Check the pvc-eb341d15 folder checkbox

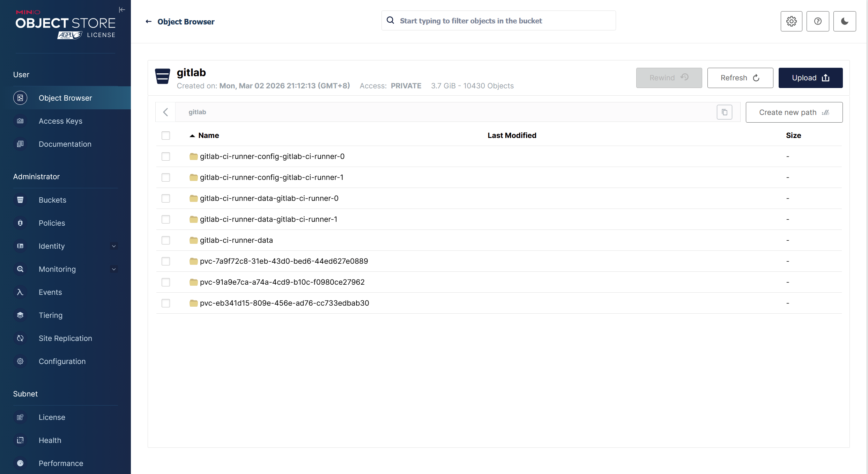[x=166, y=303]
